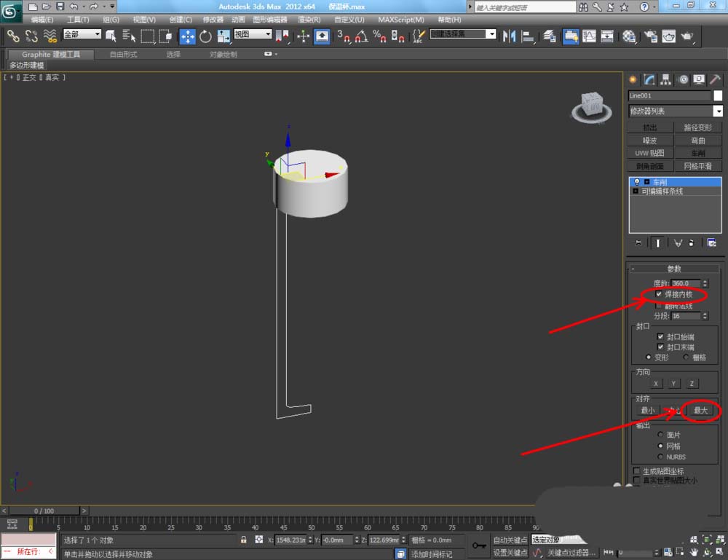The image size is (728, 560).
Task: Activate the Select Object tool
Action: pyautogui.click(x=111, y=36)
